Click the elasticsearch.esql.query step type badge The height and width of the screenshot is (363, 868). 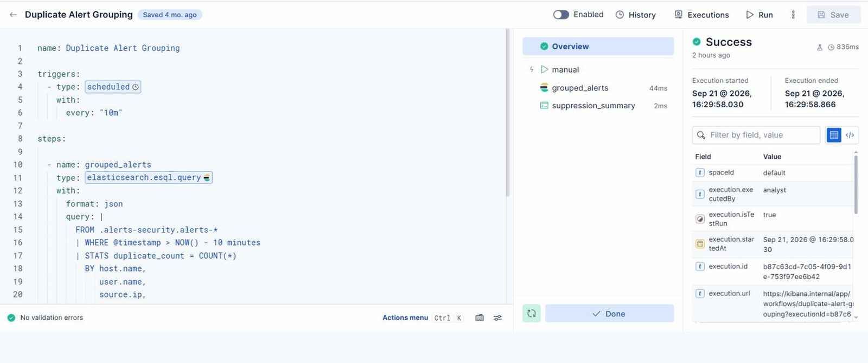[149, 178]
